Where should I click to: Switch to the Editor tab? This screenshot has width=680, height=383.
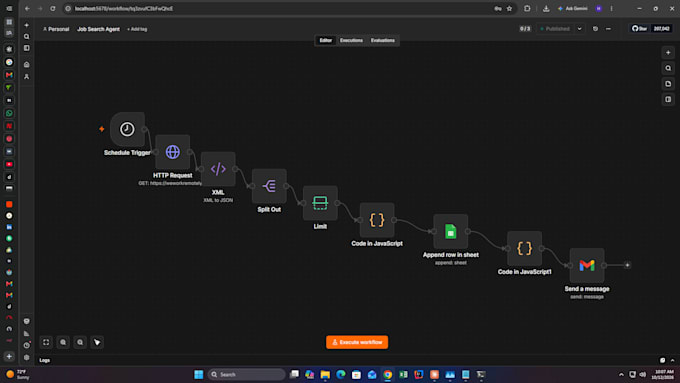tap(325, 40)
